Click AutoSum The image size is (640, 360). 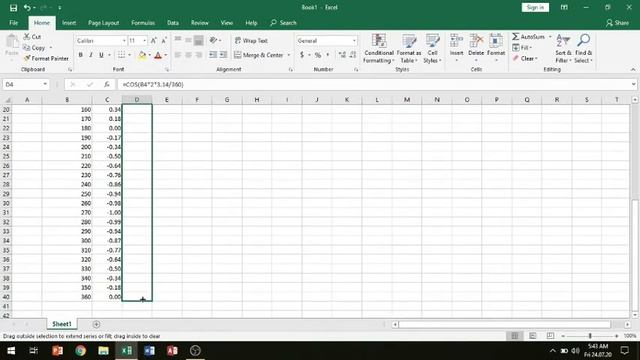point(529,37)
